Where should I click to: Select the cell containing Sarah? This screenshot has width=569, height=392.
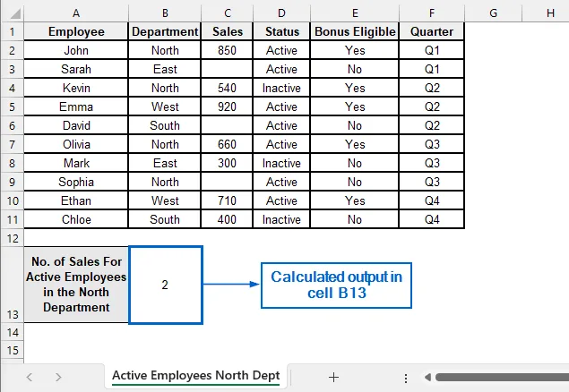76,69
